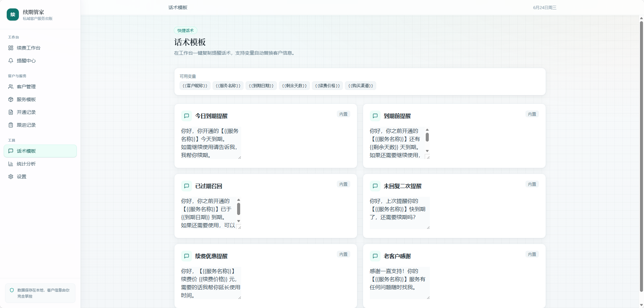The width and height of the screenshot is (644, 308).
Task: Click into the 老客户感谢 template text area
Action: (x=399, y=283)
